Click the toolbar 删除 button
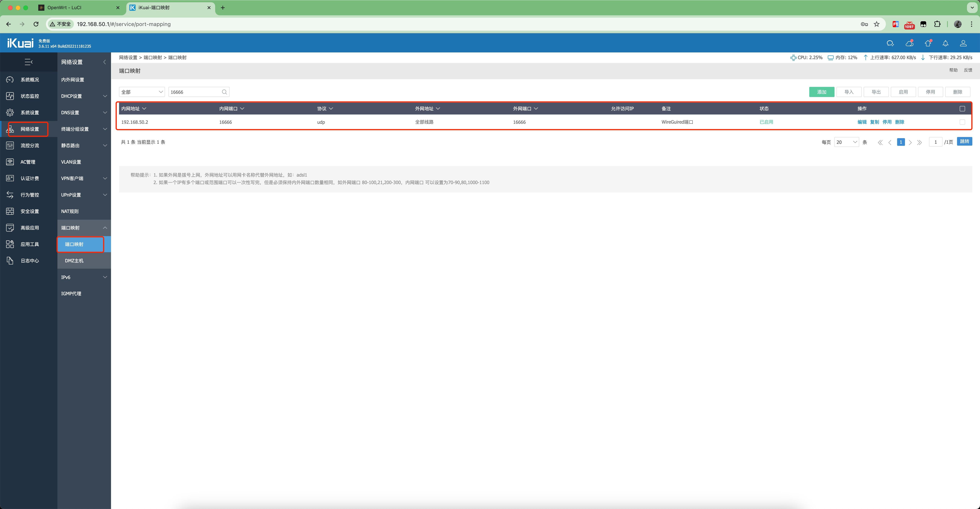 coord(958,92)
